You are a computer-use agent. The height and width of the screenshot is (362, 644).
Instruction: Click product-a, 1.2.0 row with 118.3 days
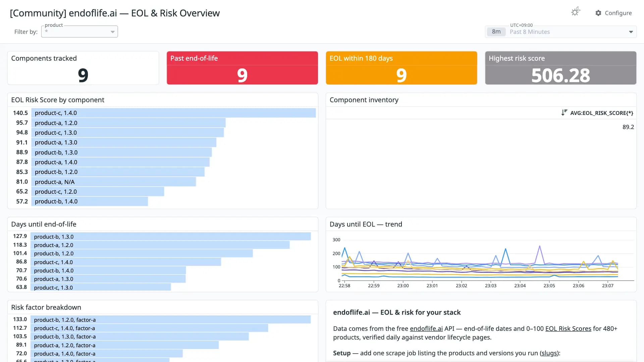click(160, 245)
